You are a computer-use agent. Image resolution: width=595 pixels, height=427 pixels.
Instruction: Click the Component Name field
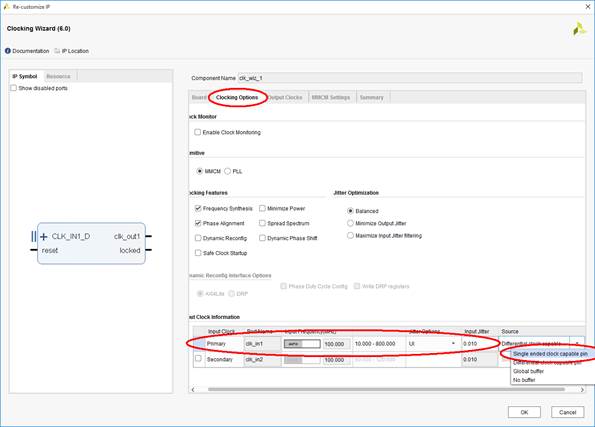point(410,78)
